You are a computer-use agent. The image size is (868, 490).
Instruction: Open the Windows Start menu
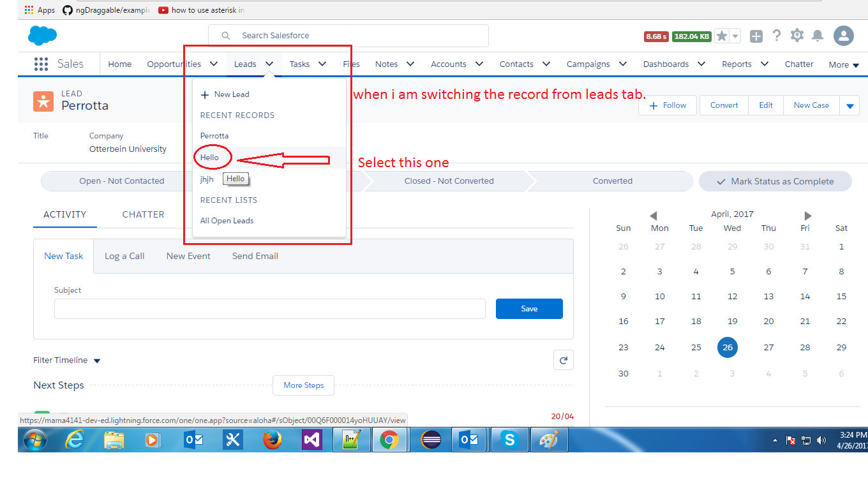coord(36,440)
